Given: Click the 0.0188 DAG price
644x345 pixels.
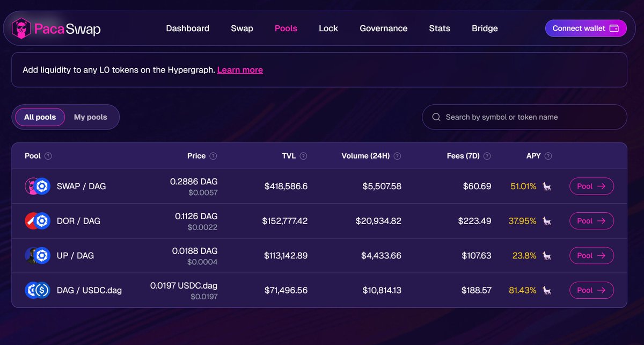Looking at the screenshot, I should point(195,251).
